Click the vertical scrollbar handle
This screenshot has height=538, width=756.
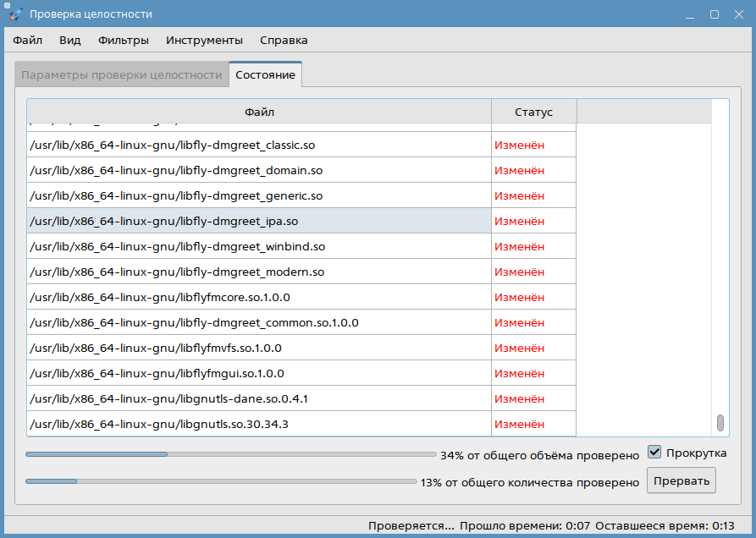[x=720, y=422]
